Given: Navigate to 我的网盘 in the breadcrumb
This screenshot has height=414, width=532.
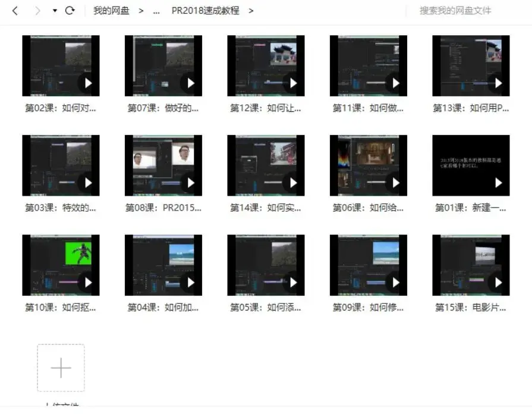Looking at the screenshot, I should click(x=111, y=10).
